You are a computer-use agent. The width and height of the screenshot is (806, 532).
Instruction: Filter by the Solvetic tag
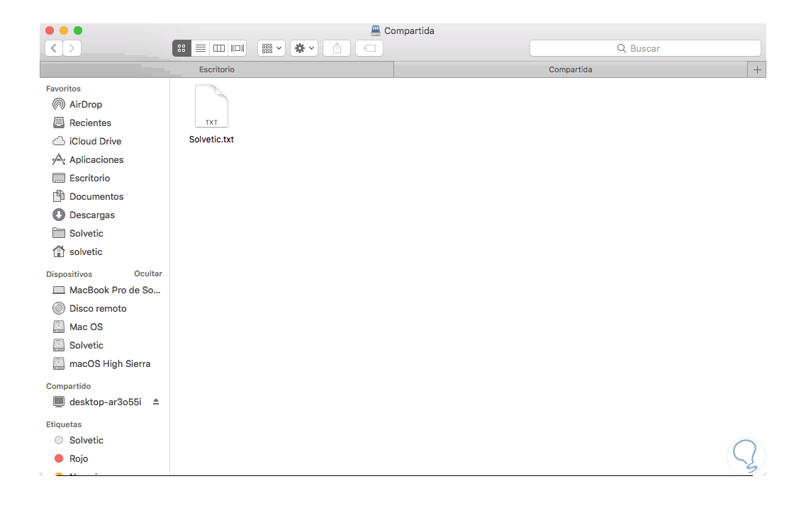79,441
